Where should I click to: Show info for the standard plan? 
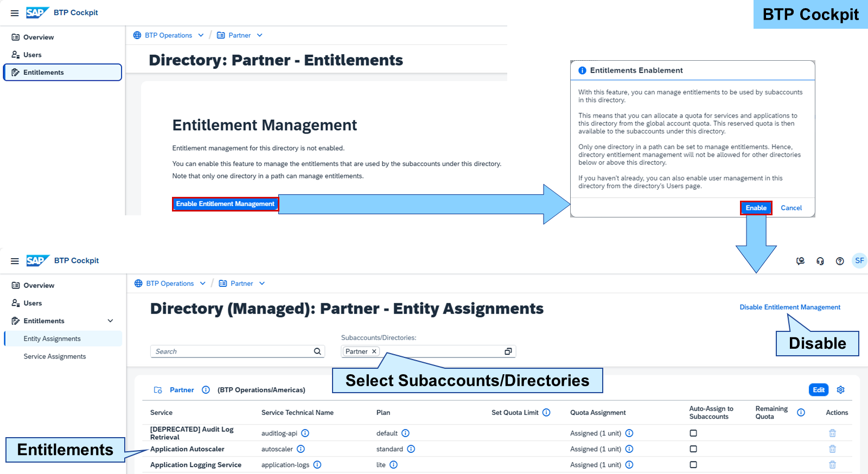[x=411, y=449]
